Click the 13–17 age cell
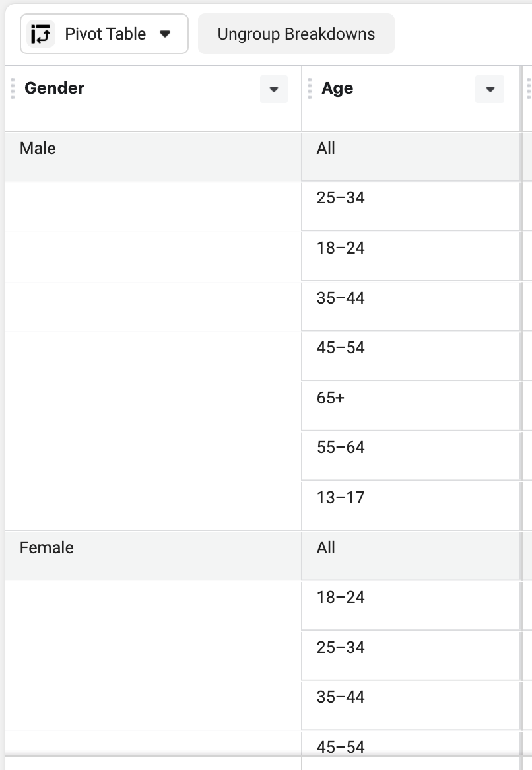 tap(341, 498)
